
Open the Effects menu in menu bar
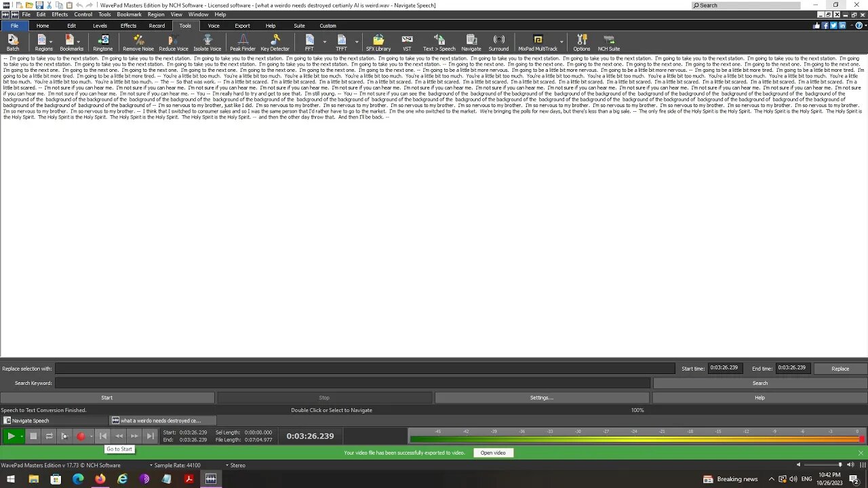pos(60,14)
